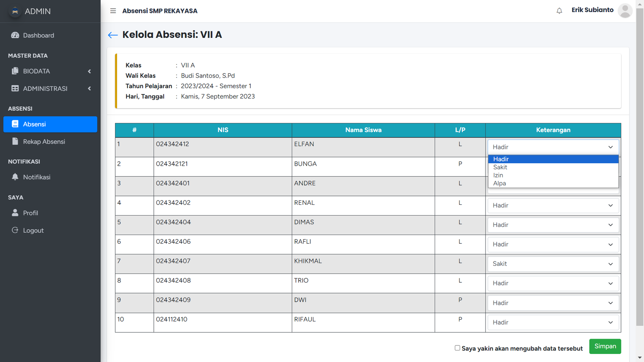Open Keterangan dropdown for RIFAUL
The height and width of the screenshot is (362, 644).
point(553,323)
